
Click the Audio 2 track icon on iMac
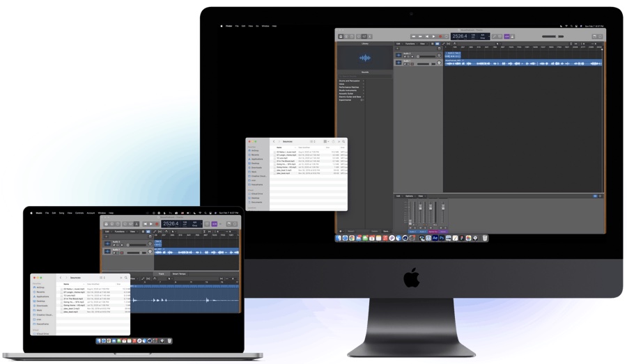click(x=398, y=55)
